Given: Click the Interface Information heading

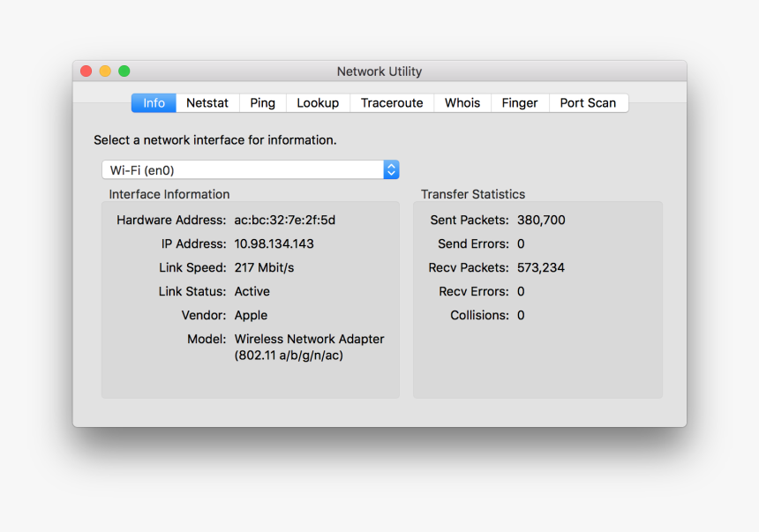Looking at the screenshot, I should pyautogui.click(x=169, y=194).
